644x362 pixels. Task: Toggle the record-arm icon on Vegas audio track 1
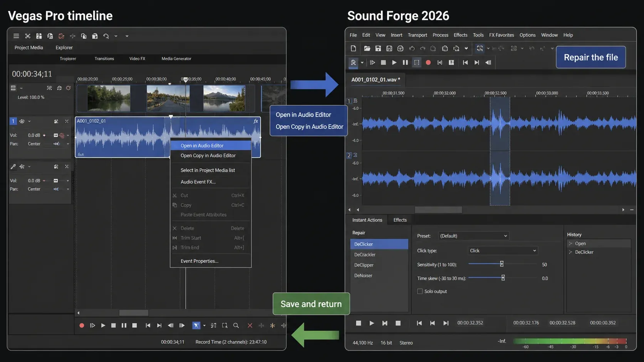point(62,135)
